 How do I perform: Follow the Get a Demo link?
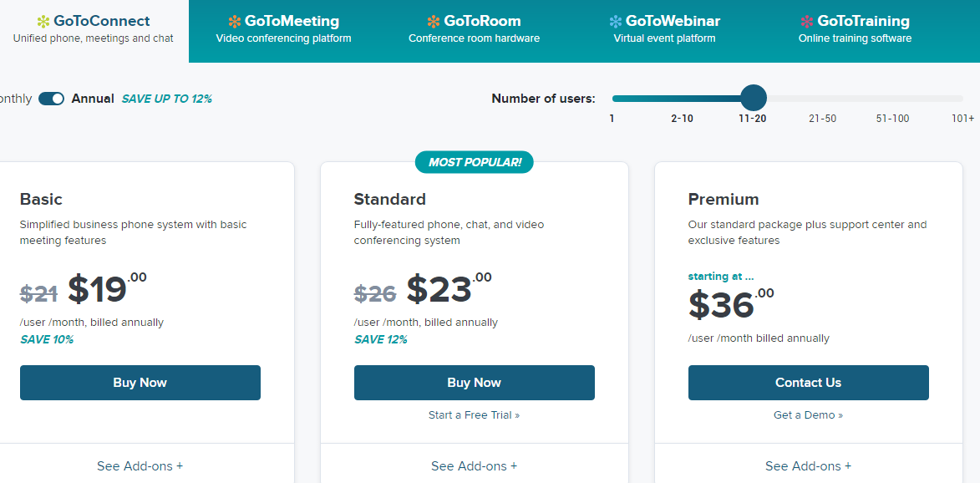808,415
